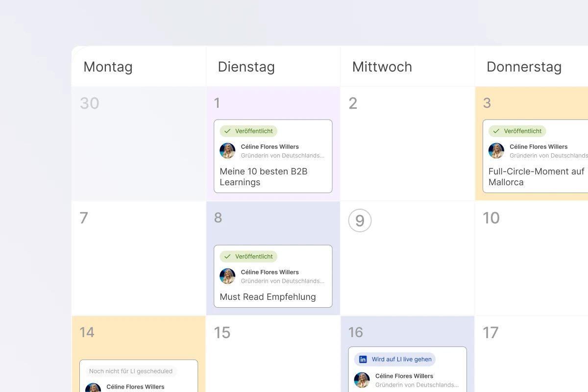Click 'Gründerin von Deutschlands' subtitle on day 3
Image resolution: width=588 pixels, height=392 pixels.
[x=549, y=156]
